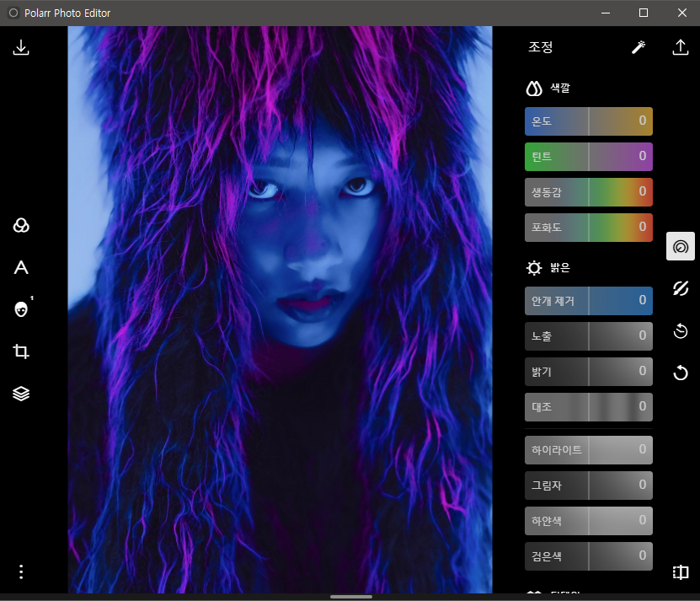The width and height of the screenshot is (700, 601).
Task: Adjust the 그림자 shadows slider
Action: pyautogui.click(x=589, y=486)
